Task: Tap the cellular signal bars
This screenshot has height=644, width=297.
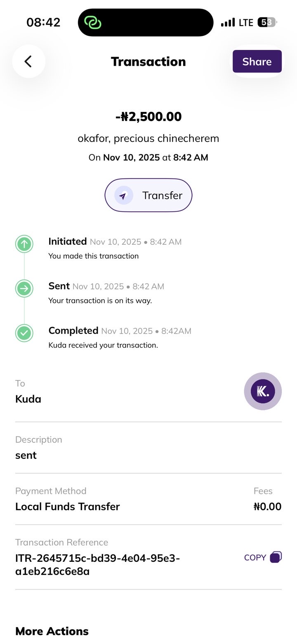Action: [x=228, y=22]
